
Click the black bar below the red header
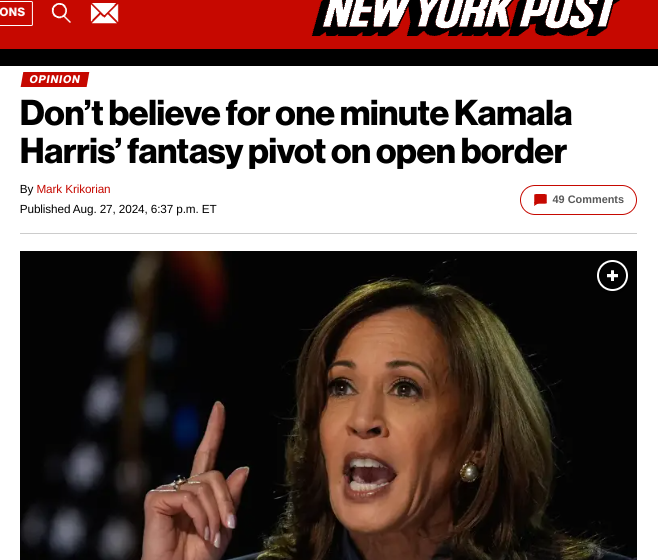click(329, 57)
